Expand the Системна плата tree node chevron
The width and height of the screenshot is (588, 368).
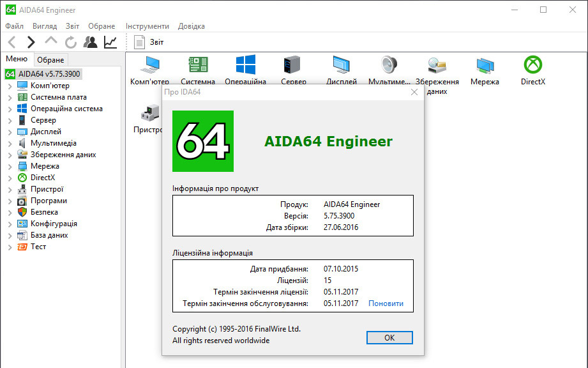[10, 98]
